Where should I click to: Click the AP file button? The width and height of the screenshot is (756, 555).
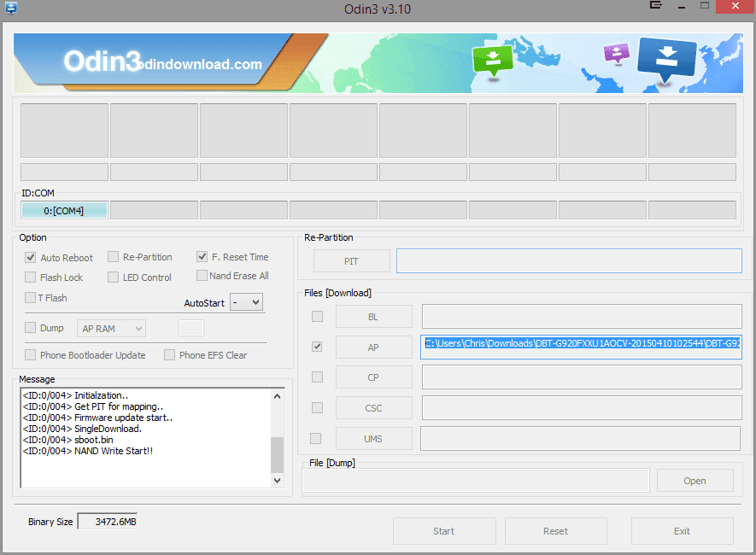(x=373, y=348)
